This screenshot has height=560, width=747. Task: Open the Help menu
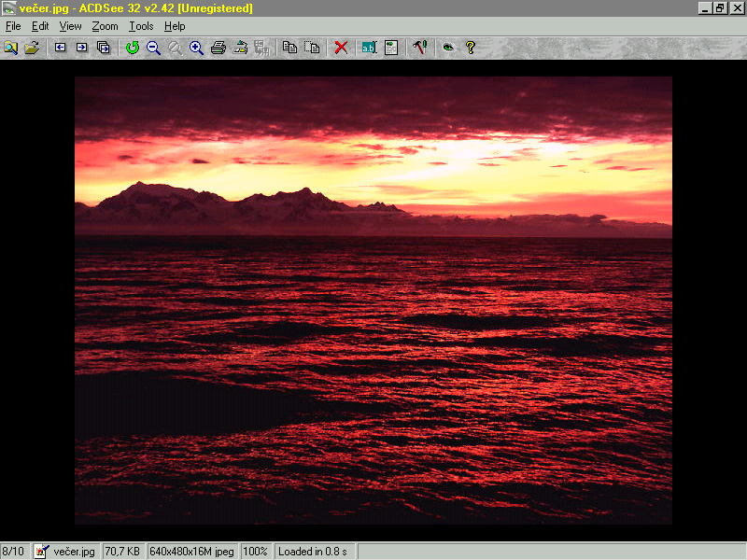click(175, 26)
